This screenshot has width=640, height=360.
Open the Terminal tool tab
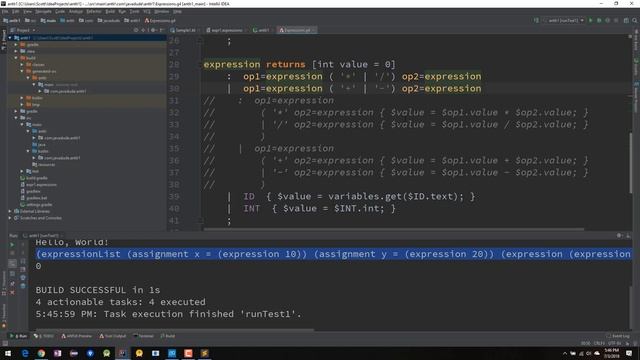click(144, 336)
